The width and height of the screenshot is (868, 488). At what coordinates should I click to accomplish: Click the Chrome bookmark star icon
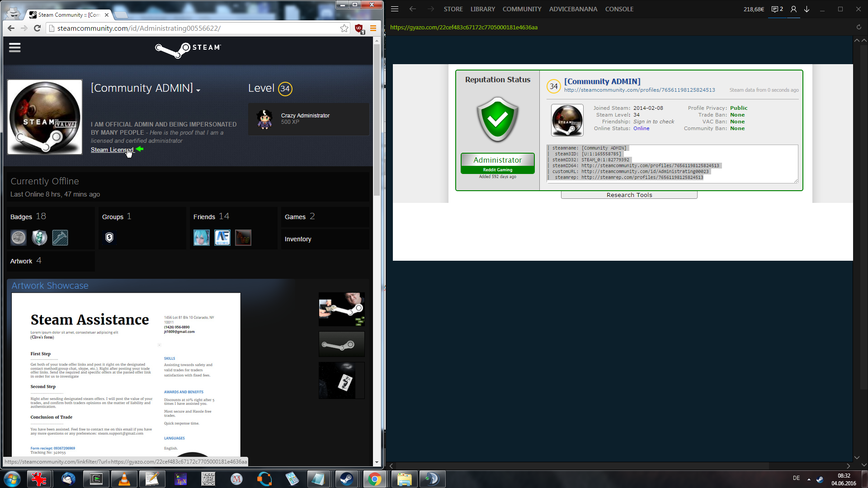click(x=344, y=28)
